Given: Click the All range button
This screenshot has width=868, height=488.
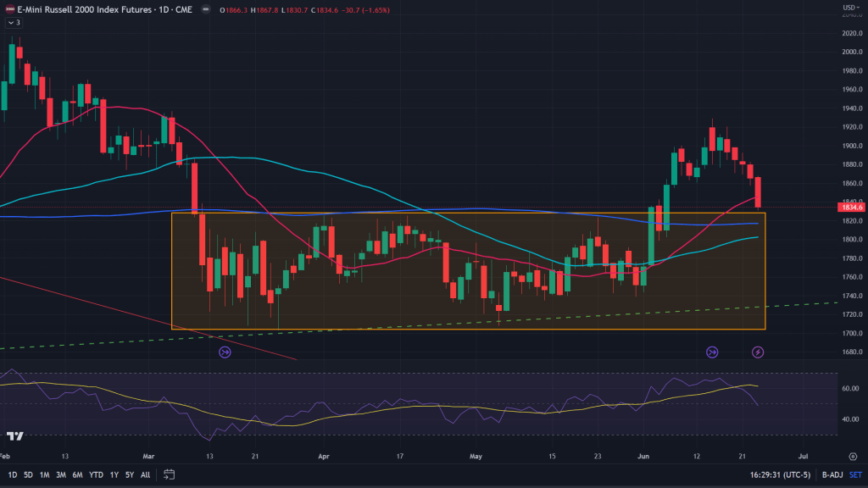Looking at the screenshot, I should tap(146, 474).
